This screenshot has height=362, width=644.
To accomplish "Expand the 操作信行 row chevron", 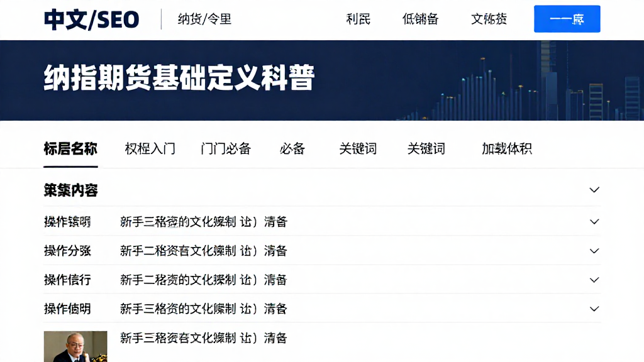I will pos(594,280).
